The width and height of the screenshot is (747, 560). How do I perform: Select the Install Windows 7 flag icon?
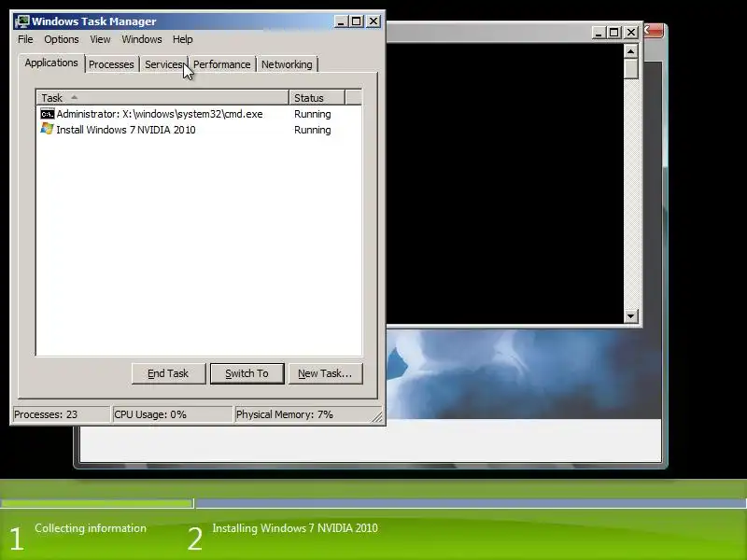[48, 129]
